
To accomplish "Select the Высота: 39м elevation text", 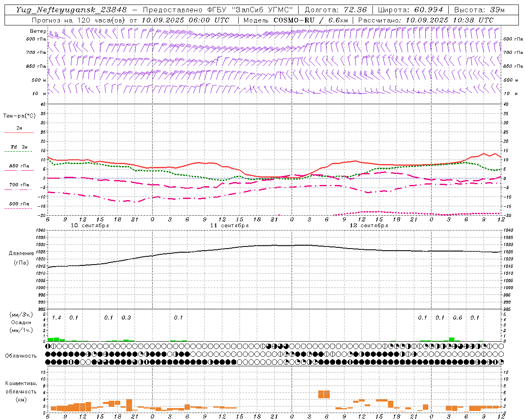I will tap(479, 10).
